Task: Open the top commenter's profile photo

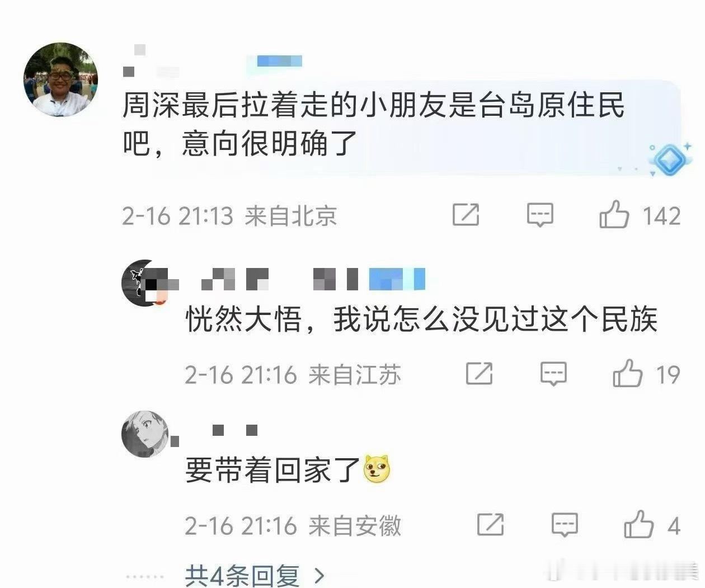Action: 60,79
